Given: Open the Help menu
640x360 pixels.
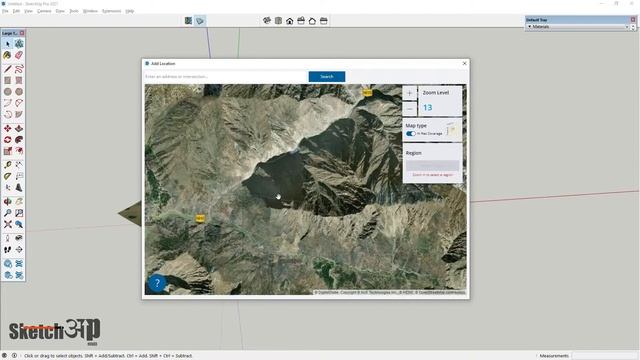Looking at the screenshot, I should pyautogui.click(x=129, y=11).
